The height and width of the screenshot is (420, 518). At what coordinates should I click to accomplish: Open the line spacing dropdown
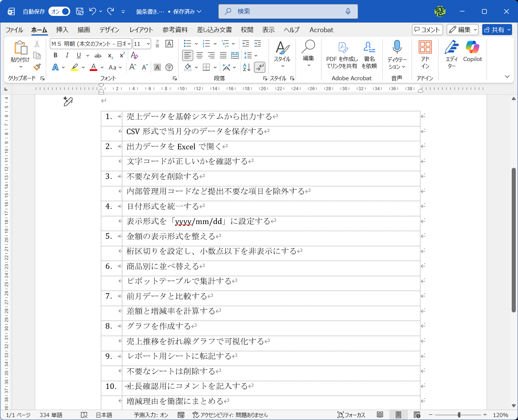(x=256, y=55)
